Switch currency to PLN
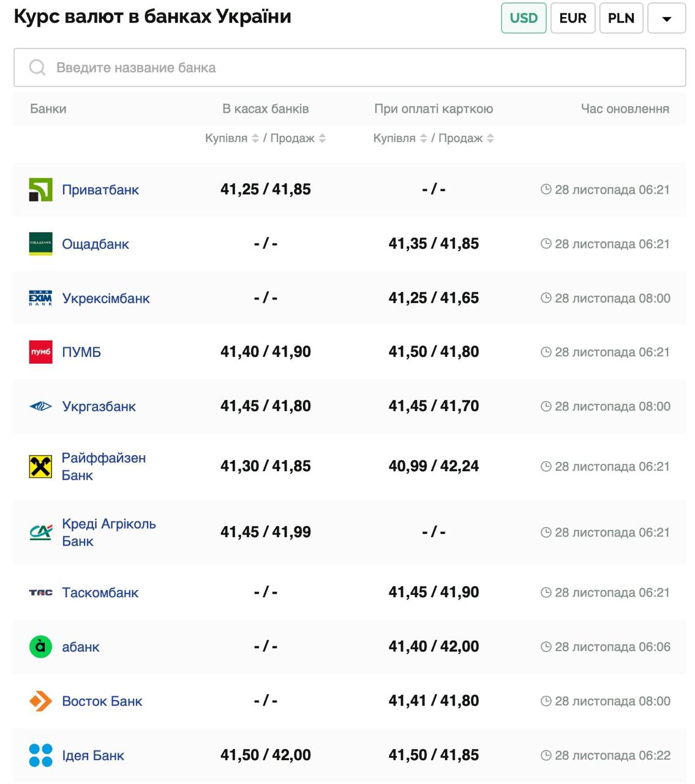 (x=621, y=18)
